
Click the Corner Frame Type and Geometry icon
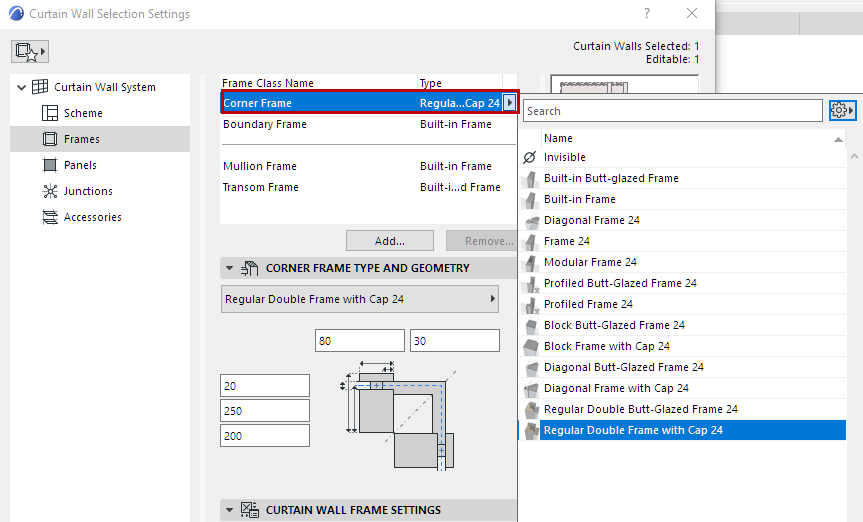click(249, 268)
